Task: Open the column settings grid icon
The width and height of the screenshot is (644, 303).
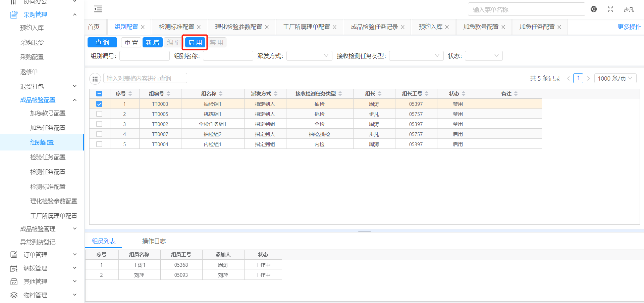Action: pyautogui.click(x=95, y=79)
